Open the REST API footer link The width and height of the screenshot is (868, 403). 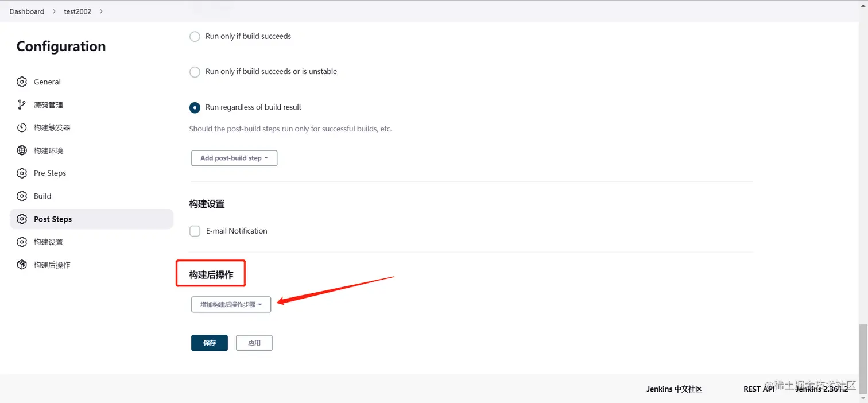(759, 389)
